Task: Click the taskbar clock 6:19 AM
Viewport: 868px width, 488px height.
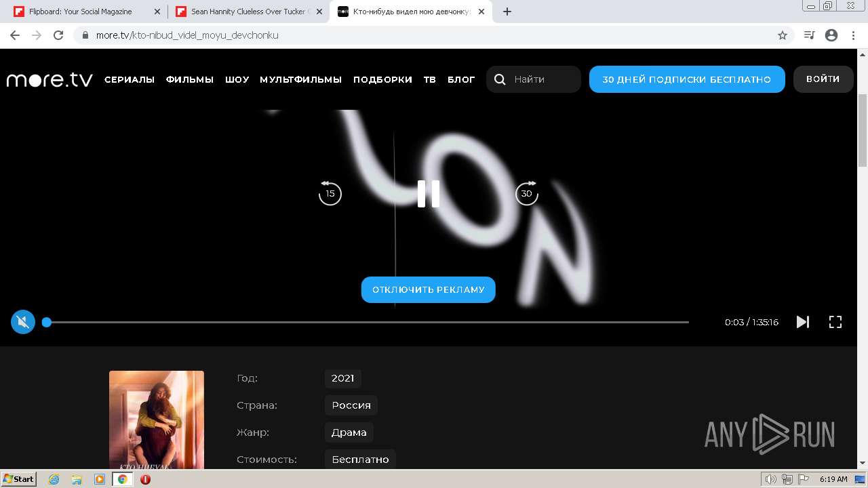Action: (833, 479)
